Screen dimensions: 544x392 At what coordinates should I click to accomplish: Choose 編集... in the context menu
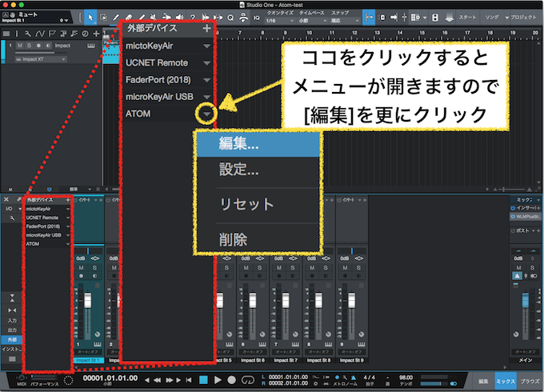[258, 144]
